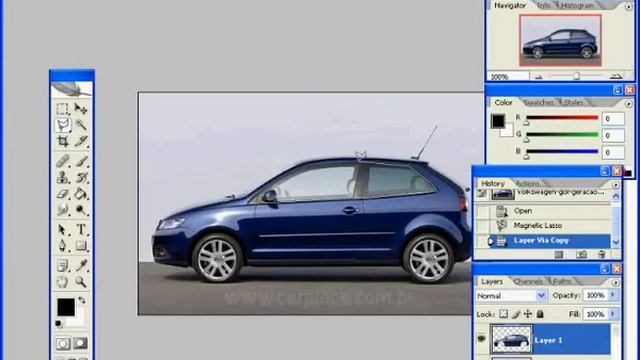
Task: Select the Crop tool
Action: (62, 141)
